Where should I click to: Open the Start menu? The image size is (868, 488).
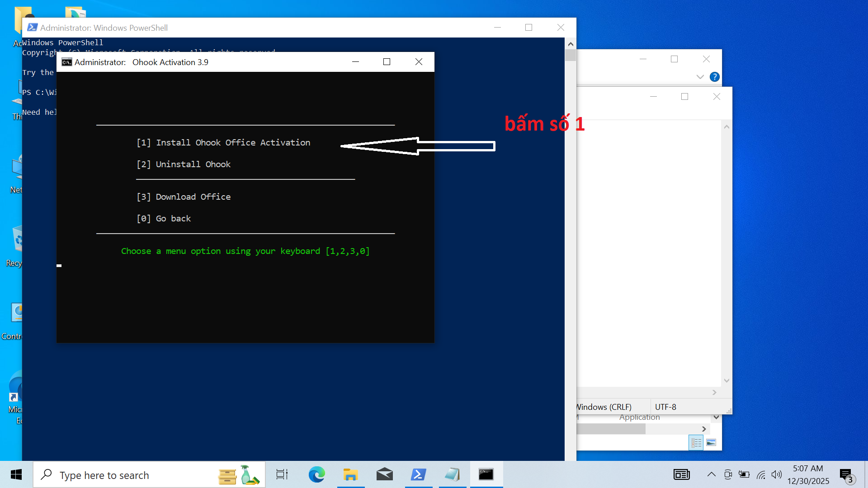[16, 474]
